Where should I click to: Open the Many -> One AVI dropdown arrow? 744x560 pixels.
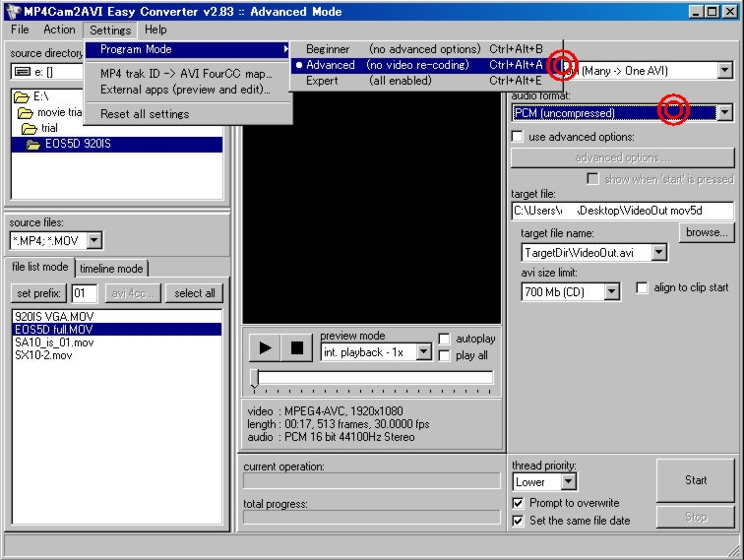tap(724, 71)
